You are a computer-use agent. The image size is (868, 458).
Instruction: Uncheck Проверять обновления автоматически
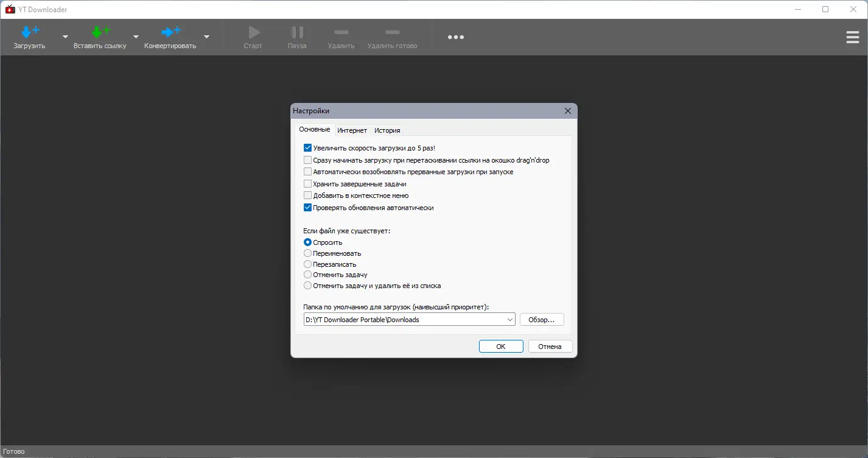(x=307, y=208)
